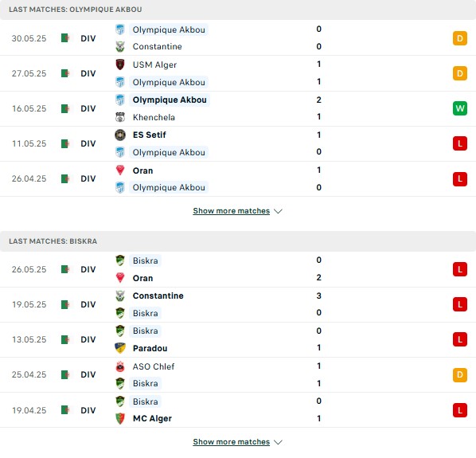Click the Paradou team logo
This screenshot has height=458, width=476.
[x=120, y=348]
